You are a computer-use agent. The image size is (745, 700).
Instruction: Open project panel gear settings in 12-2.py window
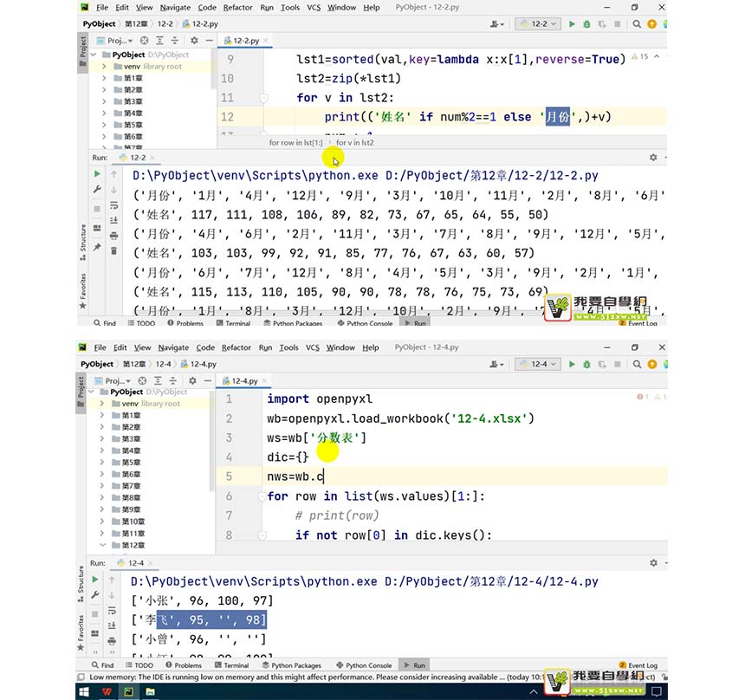coord(194,41)
